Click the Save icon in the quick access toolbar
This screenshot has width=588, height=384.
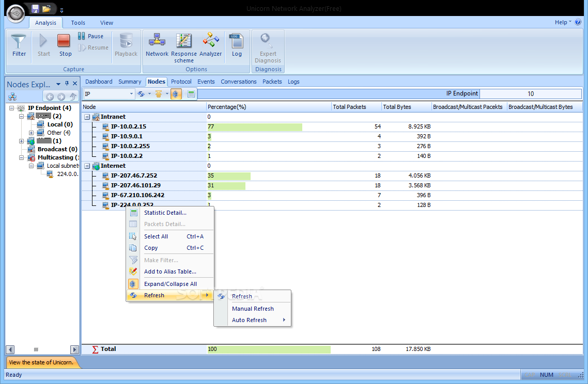coord(35,9)
